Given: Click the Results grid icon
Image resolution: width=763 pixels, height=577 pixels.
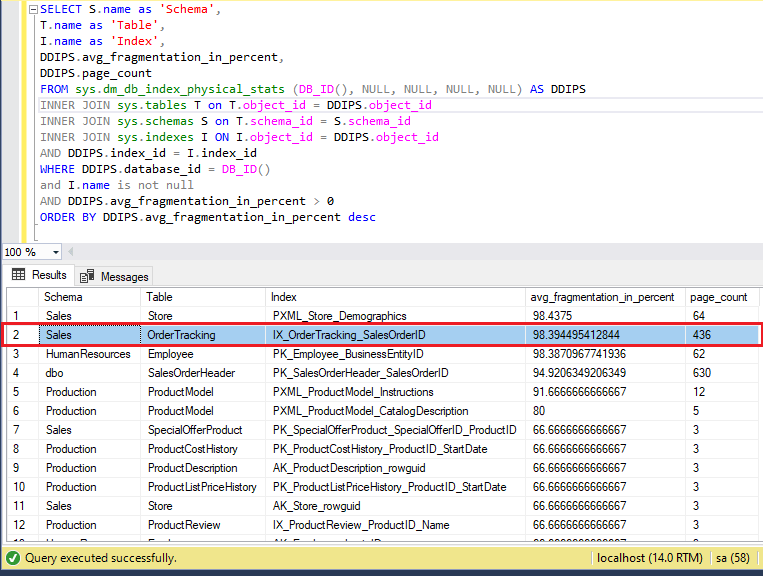Looking at the screenshot, I should (x=18, y=274).
